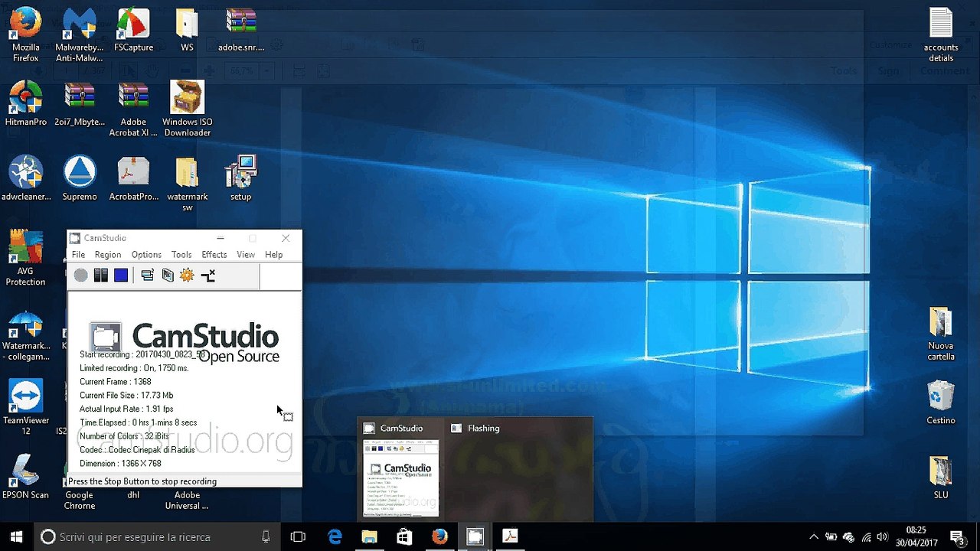Screen dimensions: 980x551
Task: Select the Mozilla Firefox desktop shortcut
Action: (26, 35)
